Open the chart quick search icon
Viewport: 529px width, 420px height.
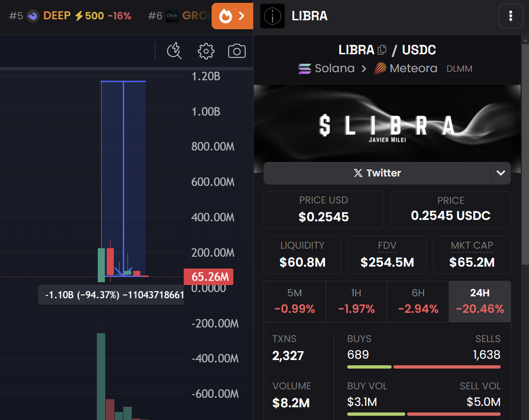pos(174,51)
